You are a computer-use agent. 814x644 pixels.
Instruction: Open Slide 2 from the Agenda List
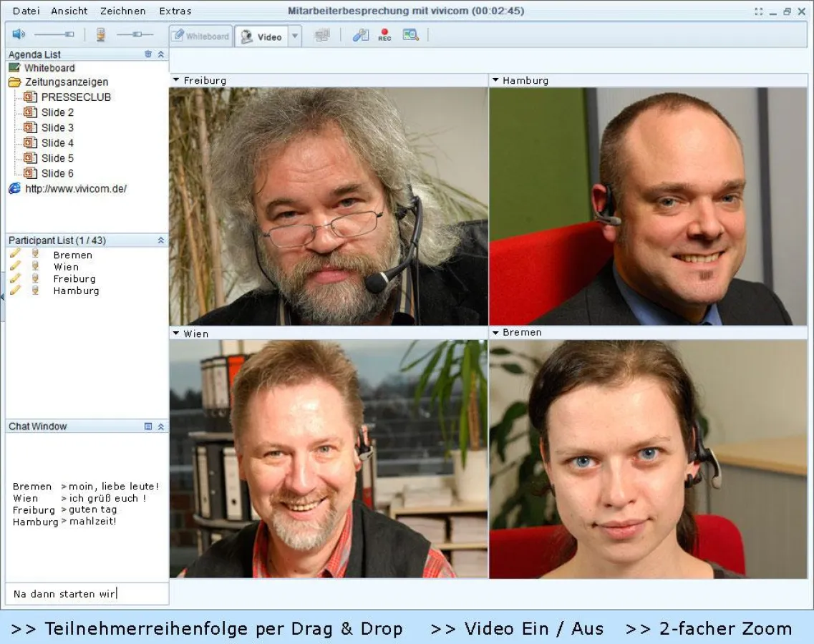point(59,112)
